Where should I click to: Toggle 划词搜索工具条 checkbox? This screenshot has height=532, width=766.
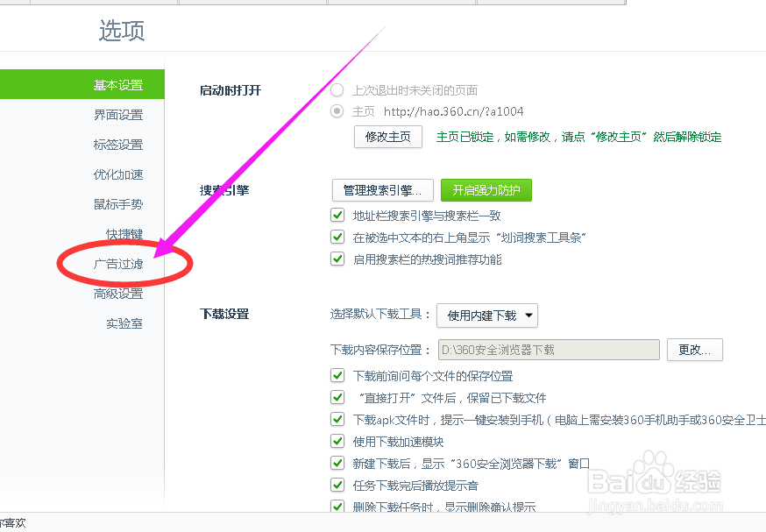click(337, 237)
